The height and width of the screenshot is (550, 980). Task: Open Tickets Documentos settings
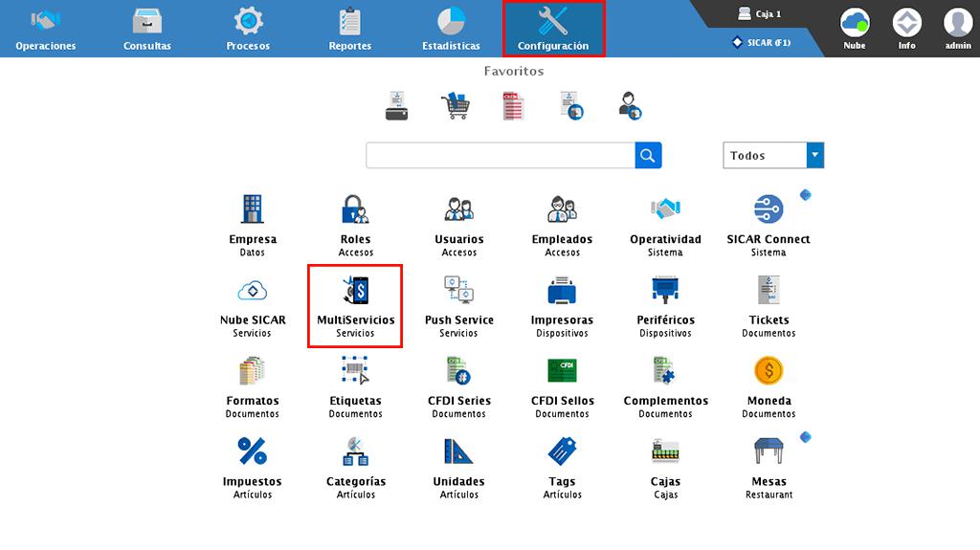(768, 306)
